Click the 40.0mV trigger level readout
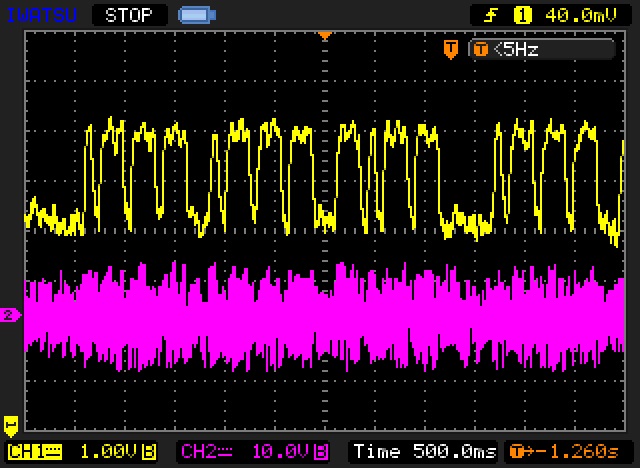 [580, 16]
